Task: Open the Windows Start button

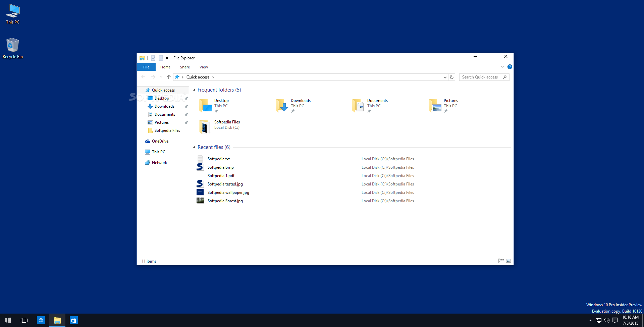Action: click(8, 320)
